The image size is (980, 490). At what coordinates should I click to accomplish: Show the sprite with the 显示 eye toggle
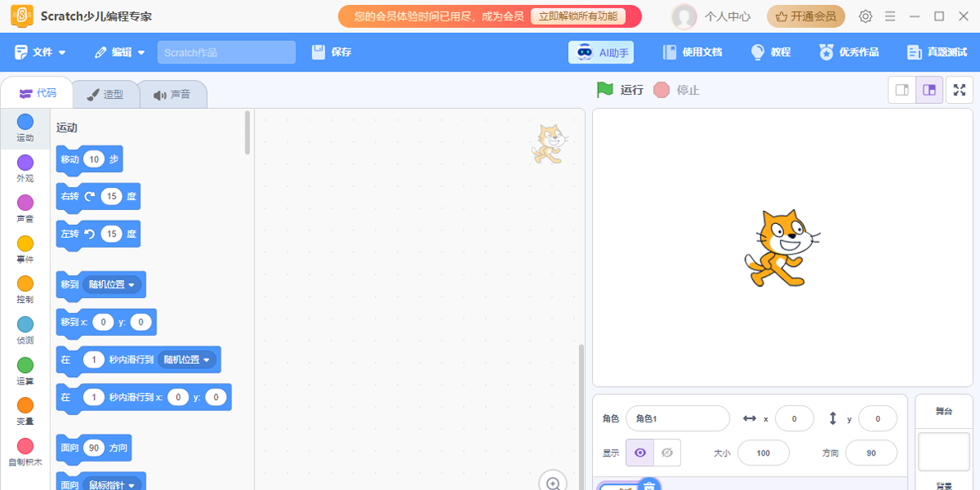click(640, 452)
